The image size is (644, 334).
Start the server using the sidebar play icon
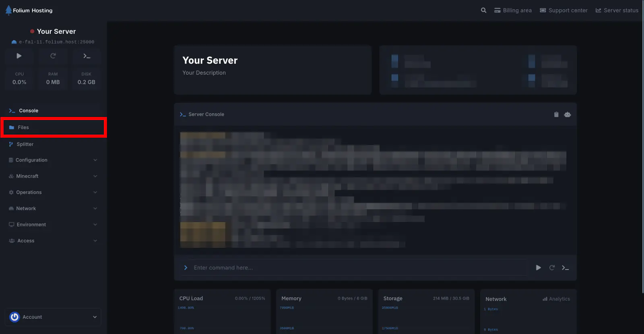pos(19,56)
